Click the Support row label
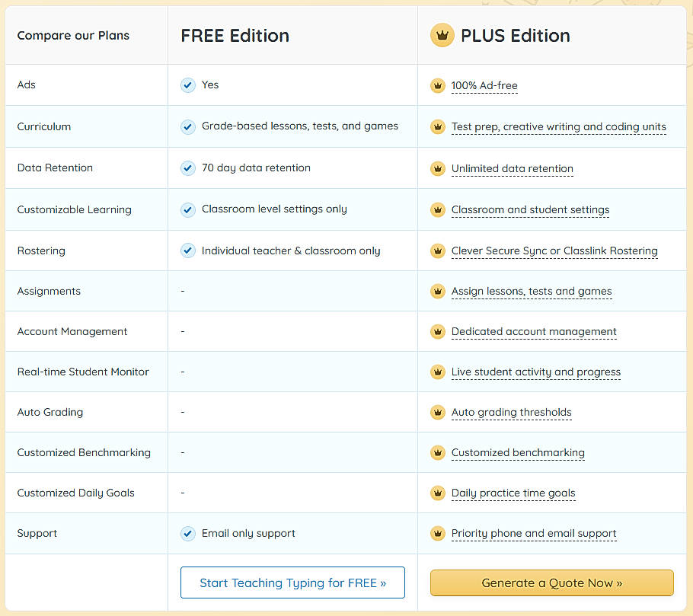This screenshot has height=616, width=693. click(x=37, y=533)
